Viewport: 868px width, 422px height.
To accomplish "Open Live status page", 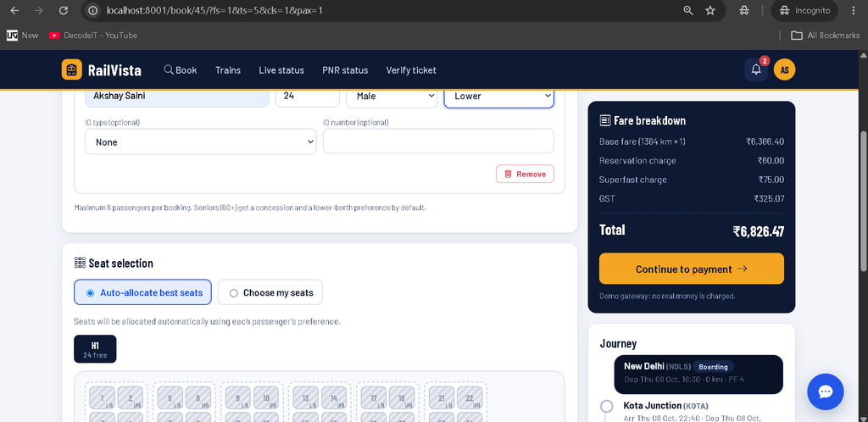I will pos(281,70).
